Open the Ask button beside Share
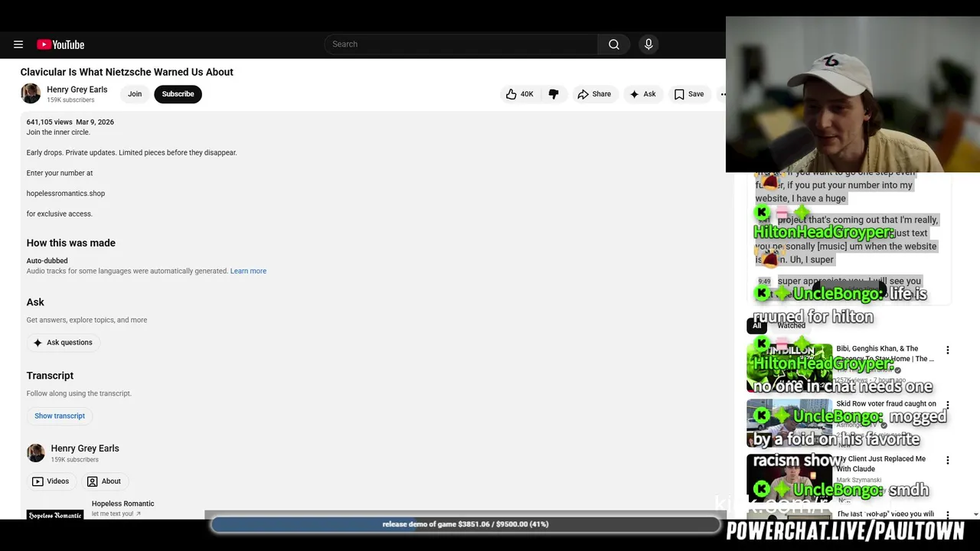 pyautogui.click(x=643, y=94)
